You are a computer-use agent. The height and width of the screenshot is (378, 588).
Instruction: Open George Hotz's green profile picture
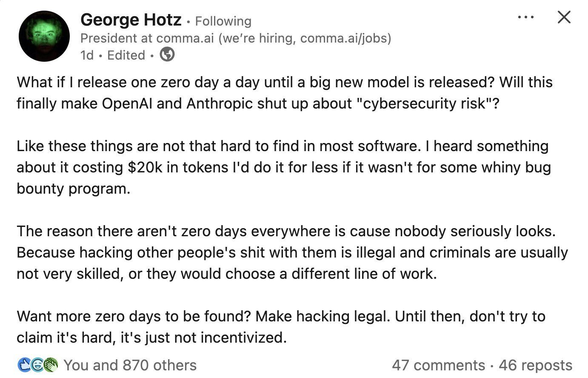(x=44, y=36)
